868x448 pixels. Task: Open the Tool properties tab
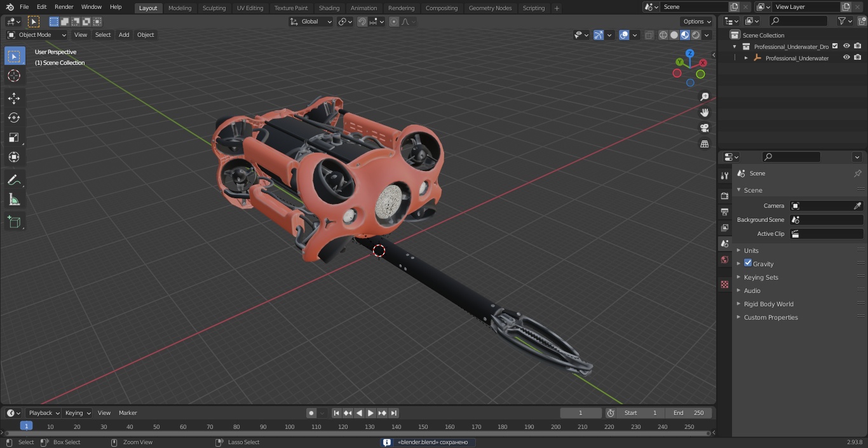pos(724,175)
